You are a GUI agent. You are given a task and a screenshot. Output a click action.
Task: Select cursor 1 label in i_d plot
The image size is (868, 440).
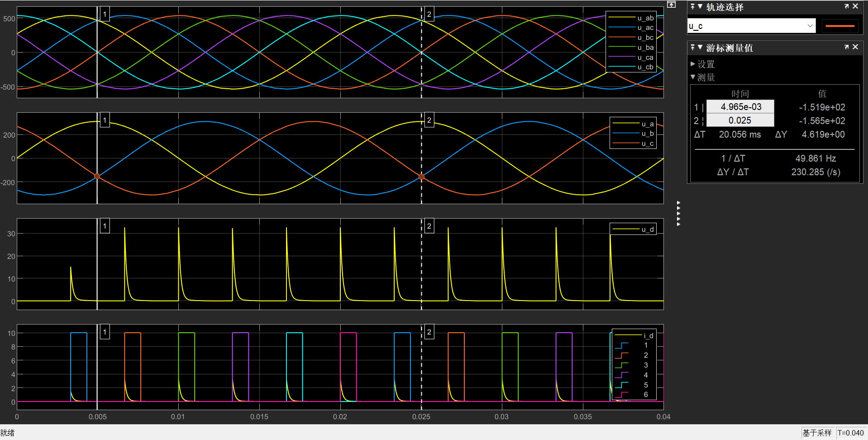point(105,332)
